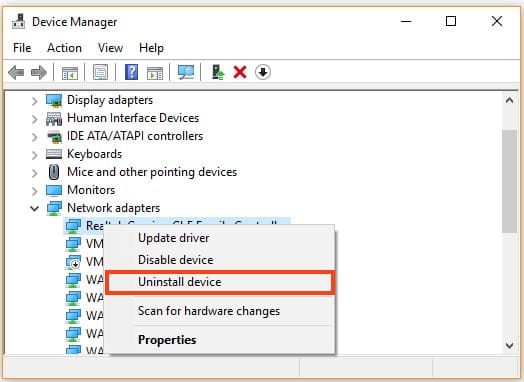This screenshot has width=524, height=382.
Task: Open the View menu
Action: tap(110, 48)
